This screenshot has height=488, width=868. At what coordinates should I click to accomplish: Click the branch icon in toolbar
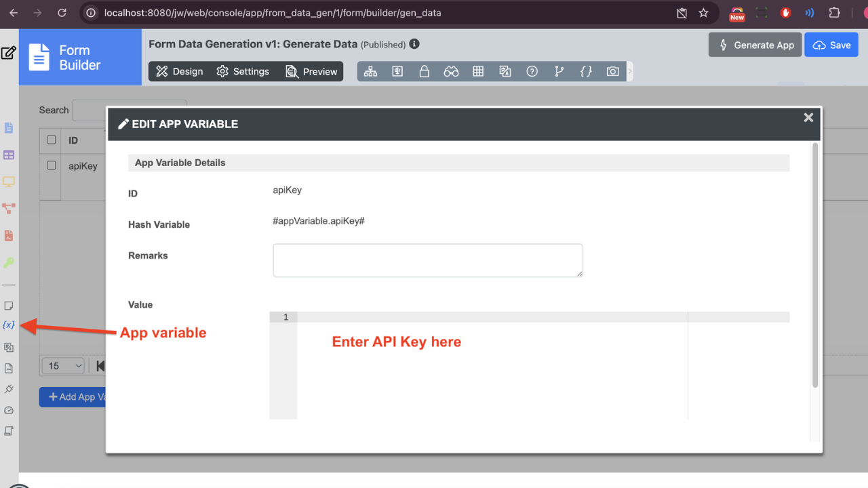[559, 71]
